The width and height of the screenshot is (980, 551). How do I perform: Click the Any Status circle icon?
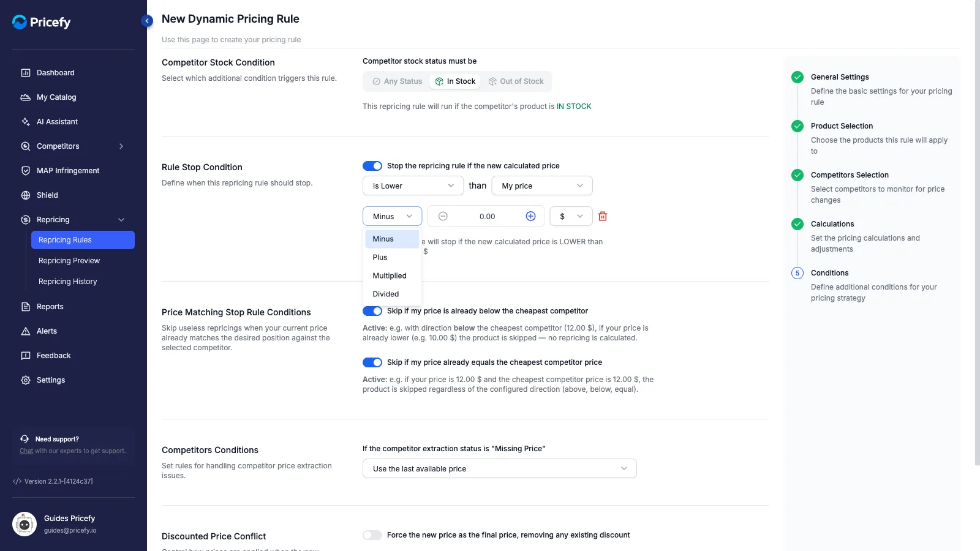(x=377, y=81)
